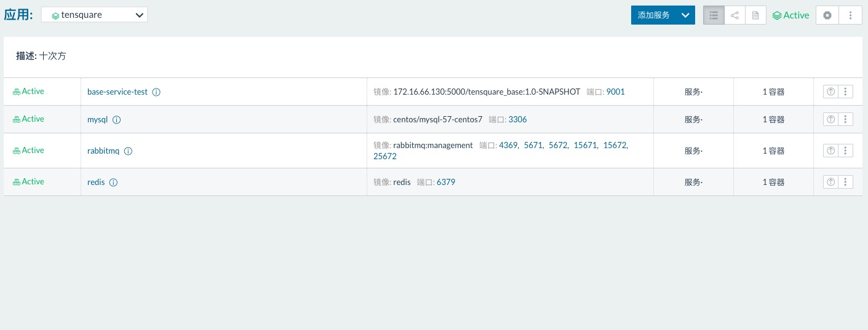Open rabbitmq port 4369 link
868x330 pixels.
coord(508,145)
